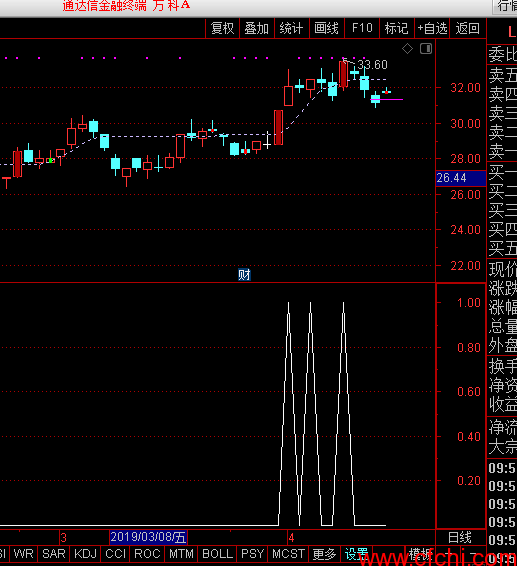The image size is (517, 566).
Task: Click the 标记 mark button
Action: point(397,28)
